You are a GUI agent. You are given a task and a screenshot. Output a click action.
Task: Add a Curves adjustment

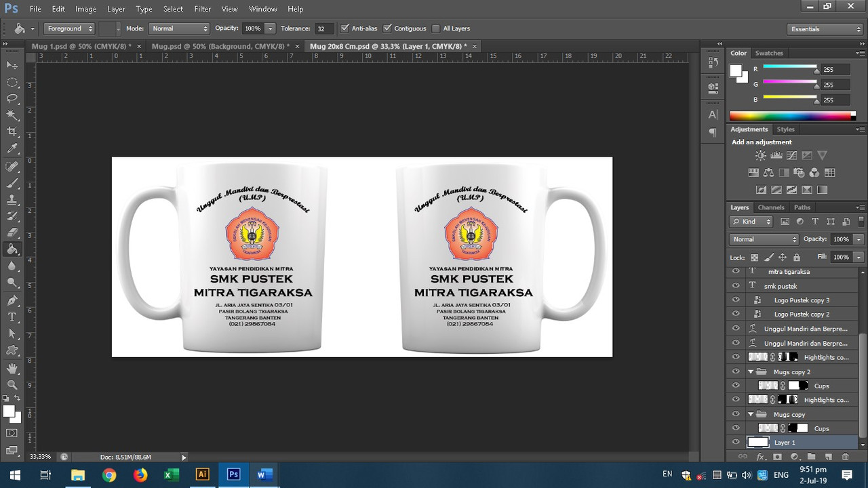pyautogui.click(x=791, y=156)
